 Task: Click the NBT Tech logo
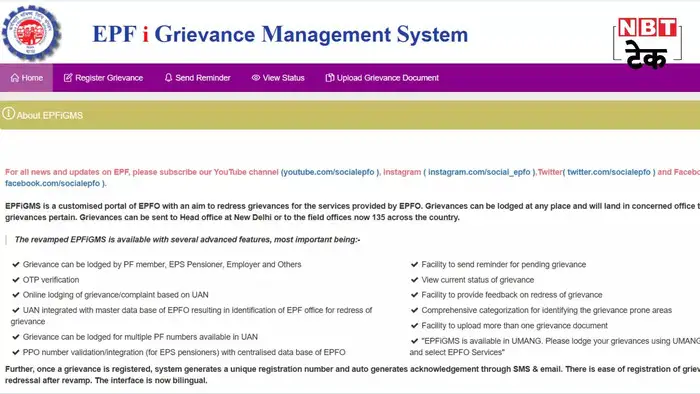(x=647, y=43)
